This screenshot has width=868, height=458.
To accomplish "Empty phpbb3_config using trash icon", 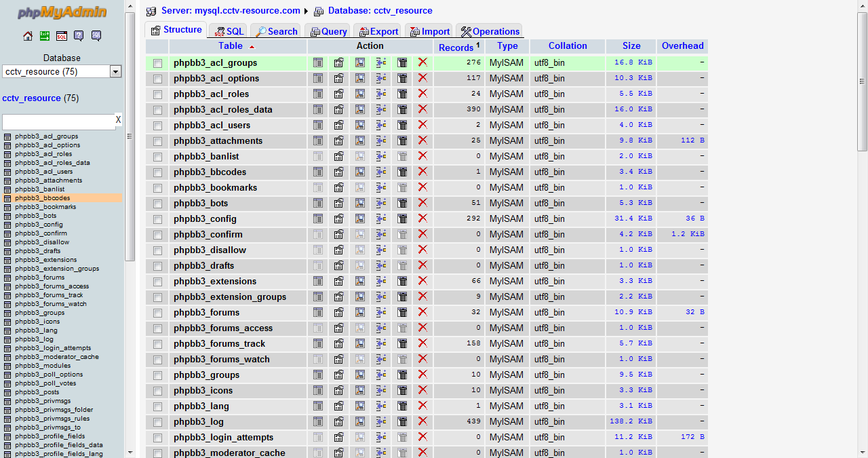I will point(402,218).
